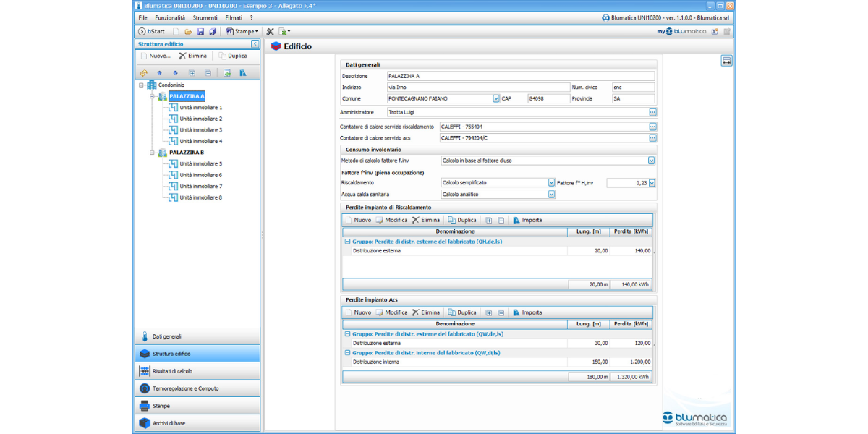
Task: Open the Comune dropdown list
Action: point(496,98)
